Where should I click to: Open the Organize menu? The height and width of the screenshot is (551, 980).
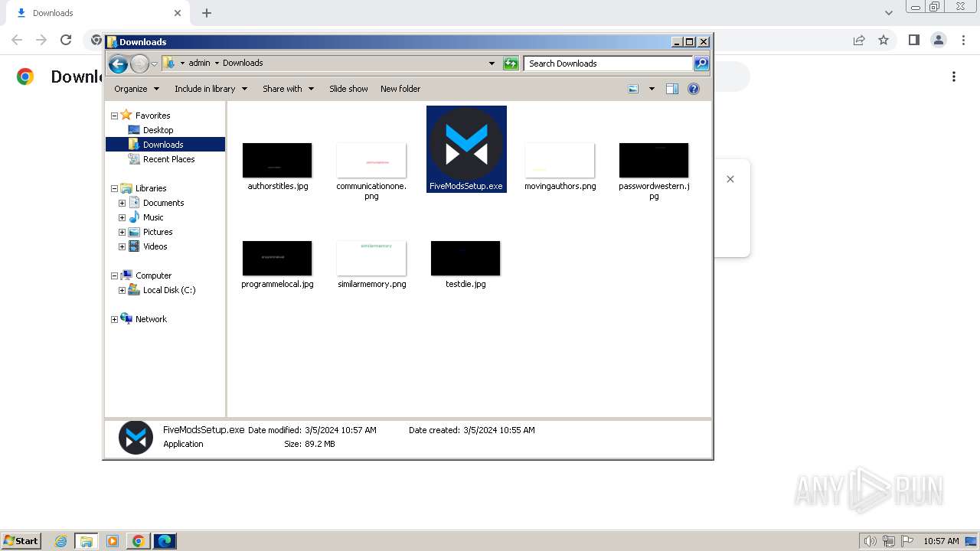[x=136, y=89]
